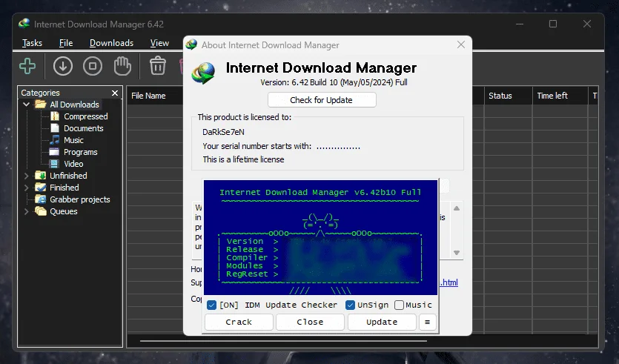Open the Downloads menu

[x=111, y=43]
